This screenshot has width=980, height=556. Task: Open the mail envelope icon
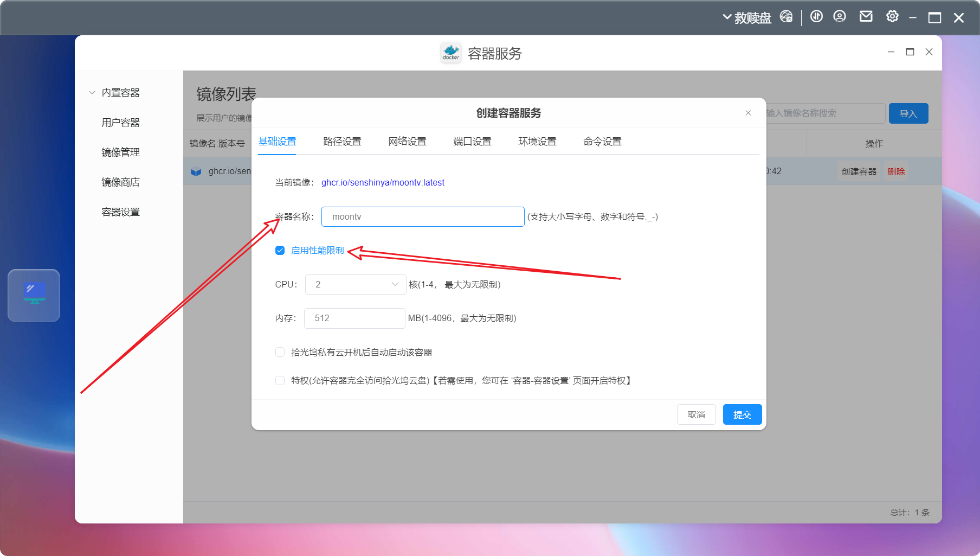tap(866, 17)
